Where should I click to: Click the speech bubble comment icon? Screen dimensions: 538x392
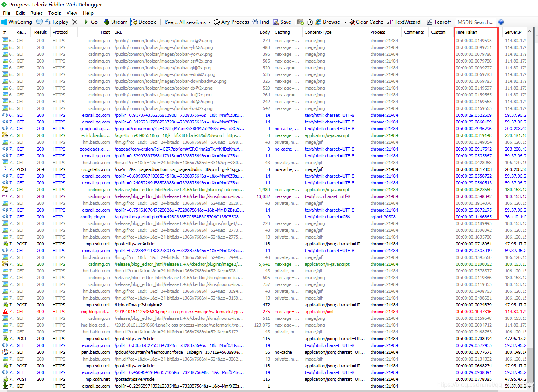click(x=39, y=22)
